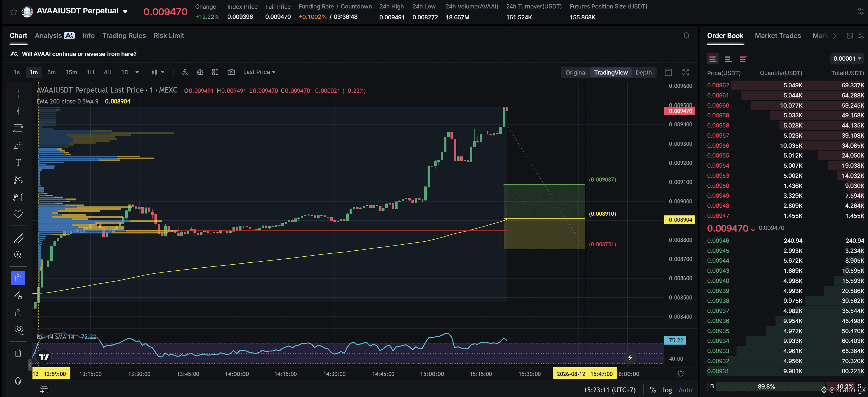Switch to Market Trades tab
This screenshot has width=868, height=397.
pyautogui.click(x=778, y=35)
